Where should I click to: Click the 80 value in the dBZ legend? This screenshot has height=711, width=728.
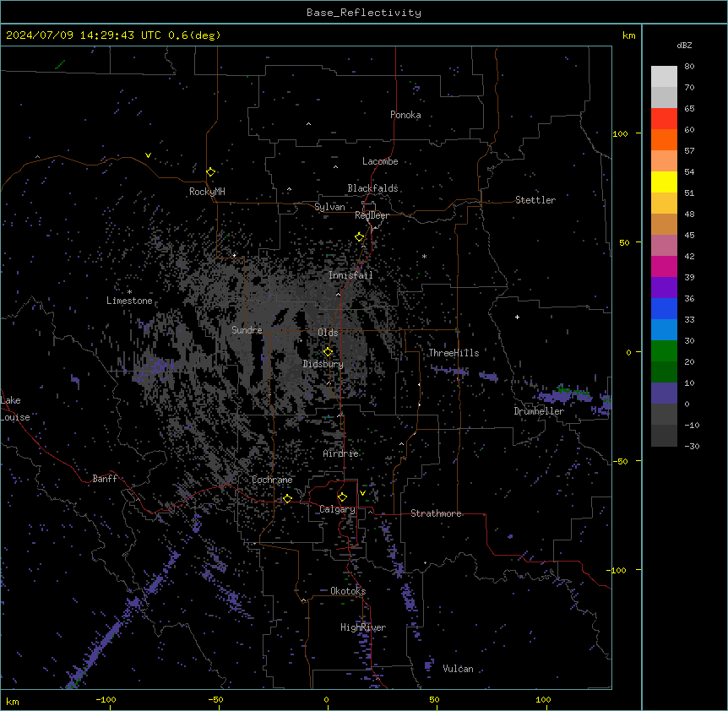coord(689,67)
